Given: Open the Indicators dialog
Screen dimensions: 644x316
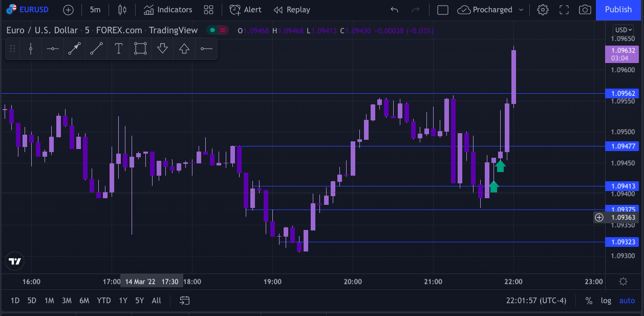Looking at the screenshot, I should (x=168, y=10).
